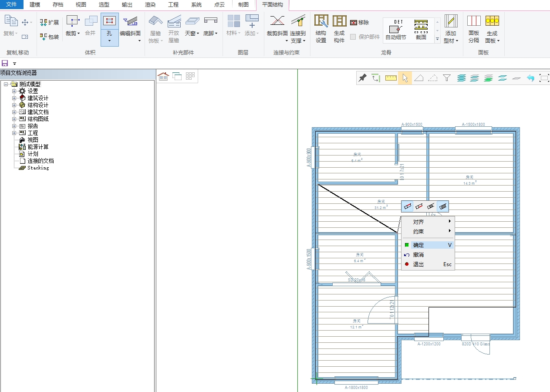The image size is (550, 392).
Task: Select the 能源计算 tree item
Action: tap(38, 147)
